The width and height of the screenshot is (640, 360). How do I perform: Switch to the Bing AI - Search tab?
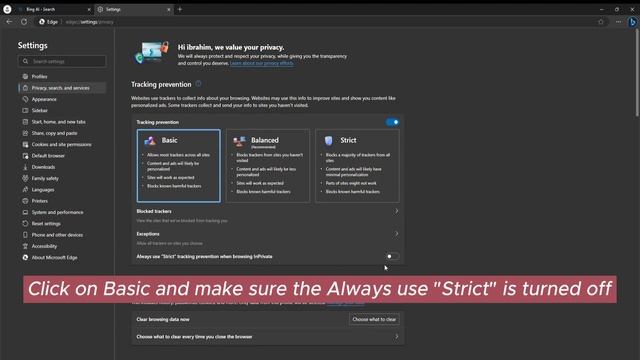(x=53, y=9)
